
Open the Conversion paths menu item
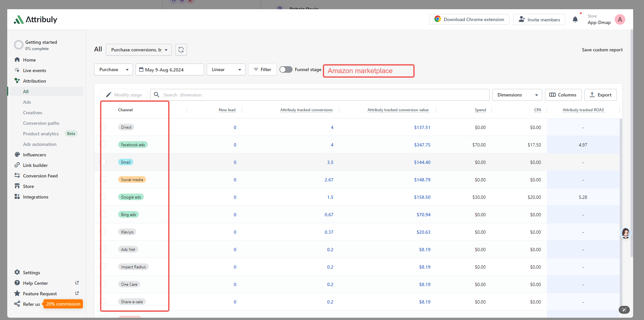pos(41,123)
